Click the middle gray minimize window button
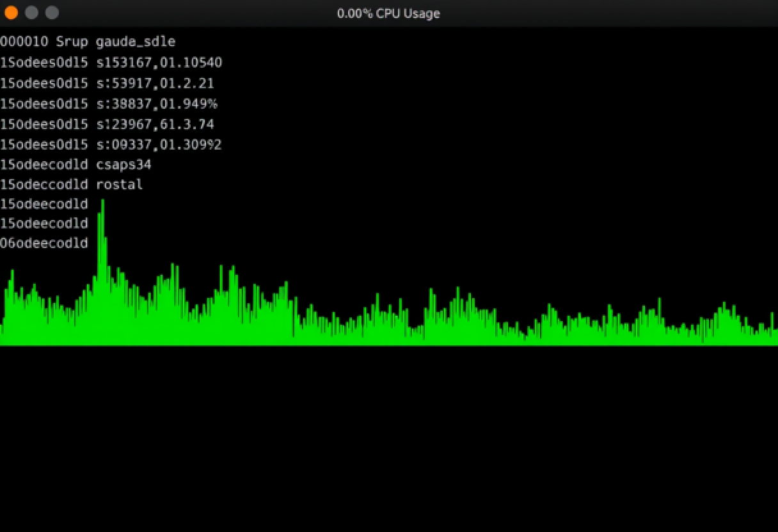This screenshot has width=778, height=532. pos(31,13)
